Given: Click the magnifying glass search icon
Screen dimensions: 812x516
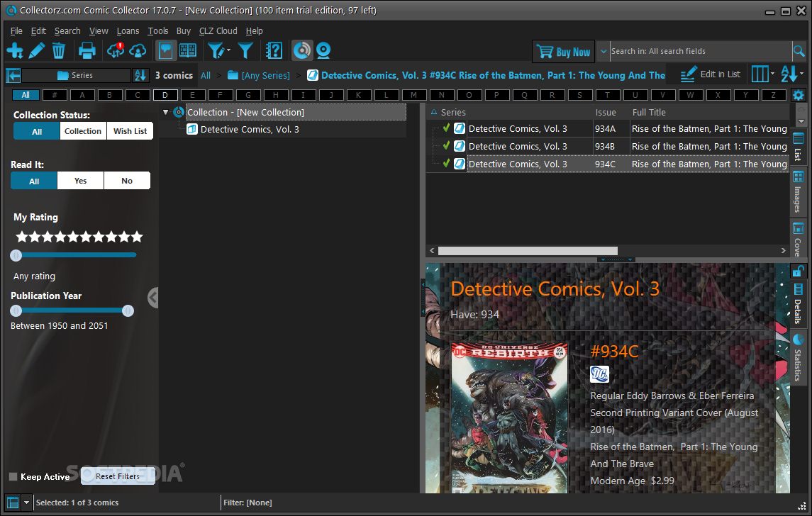Looking at the screenshot, I should tap(799, 51).
